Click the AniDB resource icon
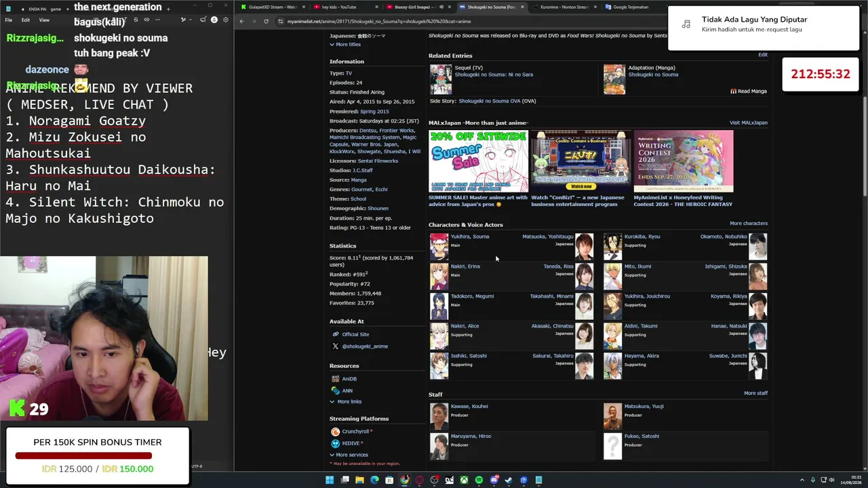This screenshot has width=868, height=488. (x=335, y=379)
